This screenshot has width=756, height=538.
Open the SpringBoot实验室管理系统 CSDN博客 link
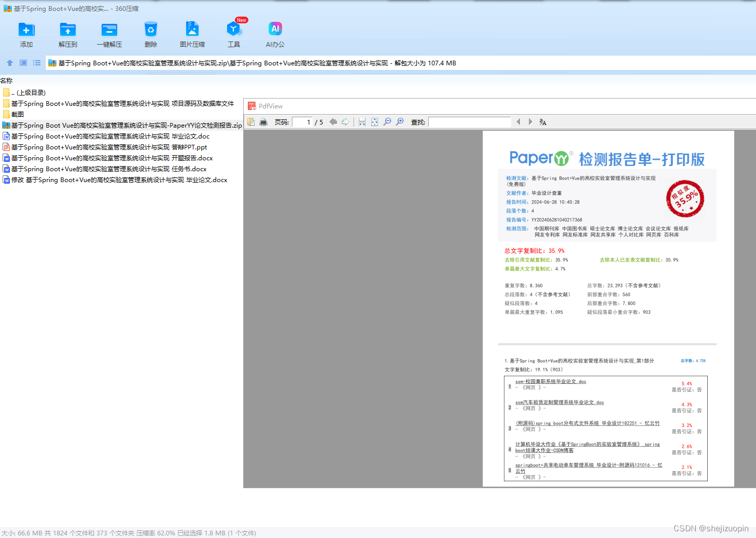click(587, 447)
